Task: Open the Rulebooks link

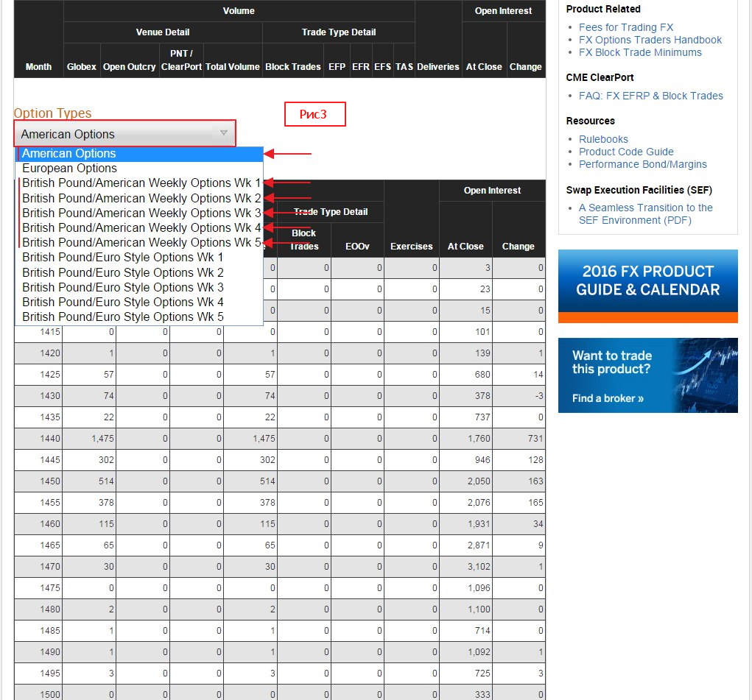Action: click(603, 139)
